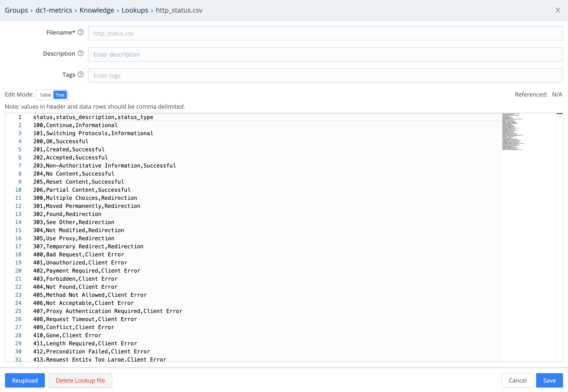Focus the Tags input field
The image size is (568, 392).
click(325, 75)
